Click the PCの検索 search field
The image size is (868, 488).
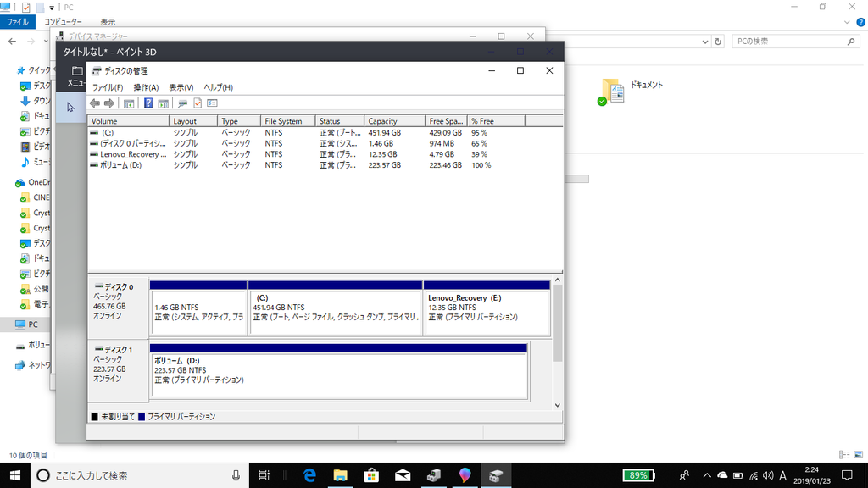coord(796,42)
